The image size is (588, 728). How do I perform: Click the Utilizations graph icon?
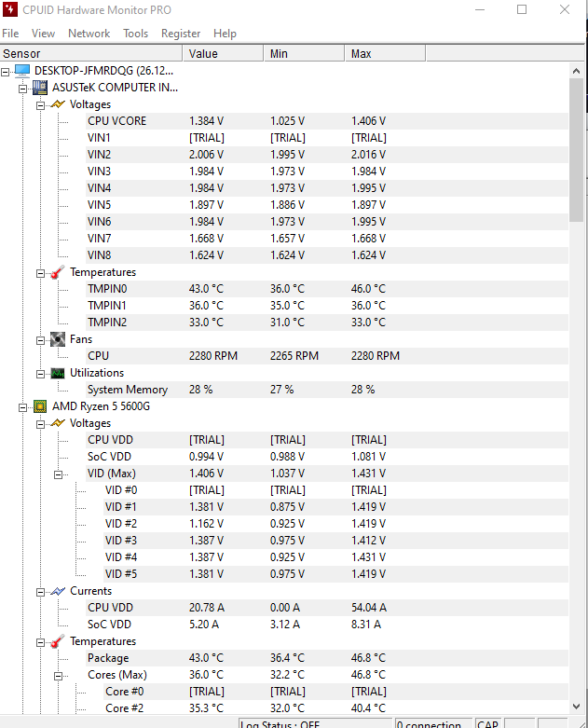(58, 373)
